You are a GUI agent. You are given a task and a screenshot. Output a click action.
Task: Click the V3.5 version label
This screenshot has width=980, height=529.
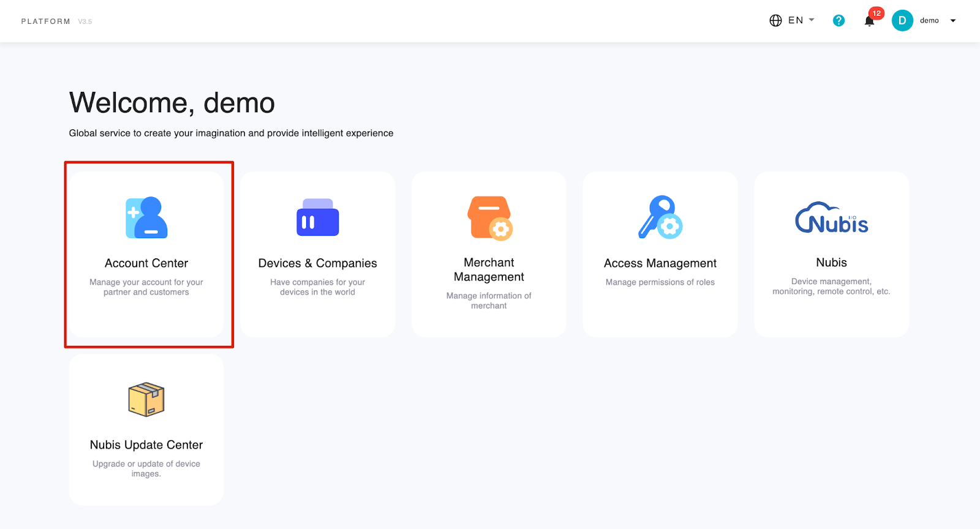tap(85, 21)
